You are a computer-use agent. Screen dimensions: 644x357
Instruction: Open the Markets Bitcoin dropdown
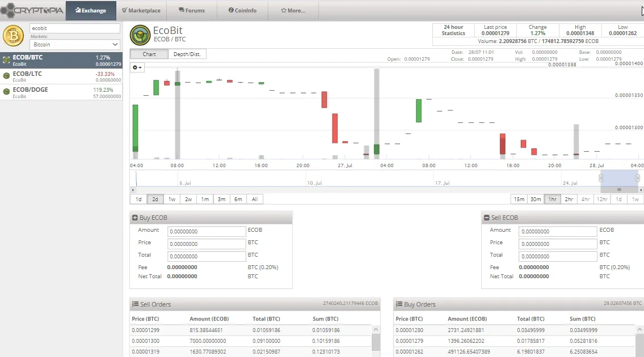point(75,44)
